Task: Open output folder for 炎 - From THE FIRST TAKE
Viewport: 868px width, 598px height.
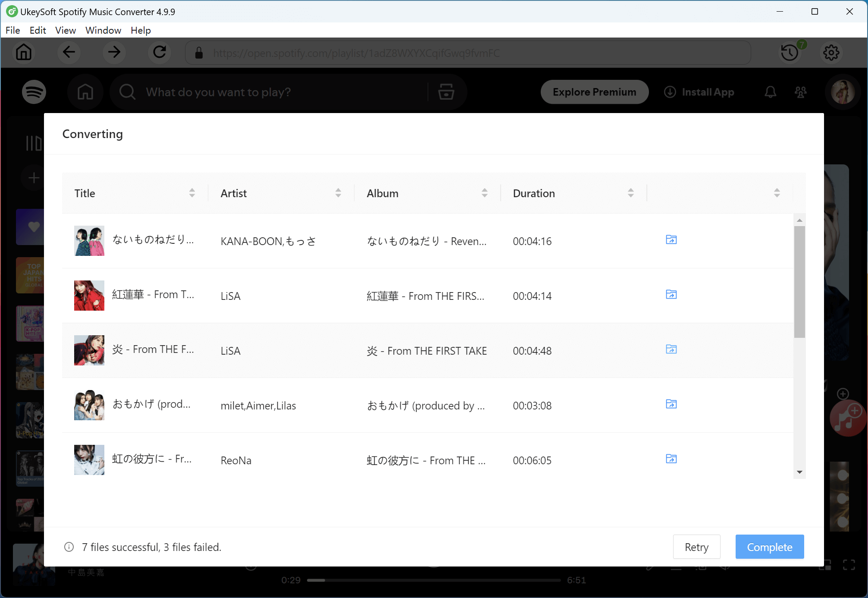Action: pyautogui.click(x=671, y=349)
